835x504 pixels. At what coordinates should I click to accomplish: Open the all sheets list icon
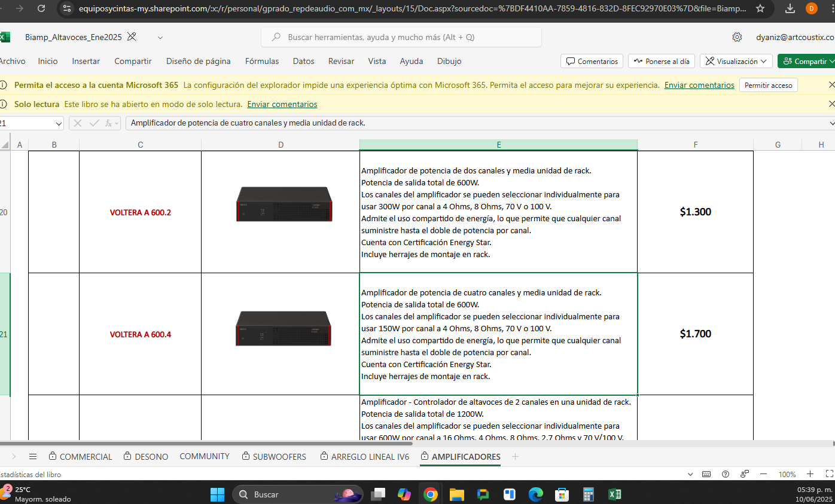33,456
